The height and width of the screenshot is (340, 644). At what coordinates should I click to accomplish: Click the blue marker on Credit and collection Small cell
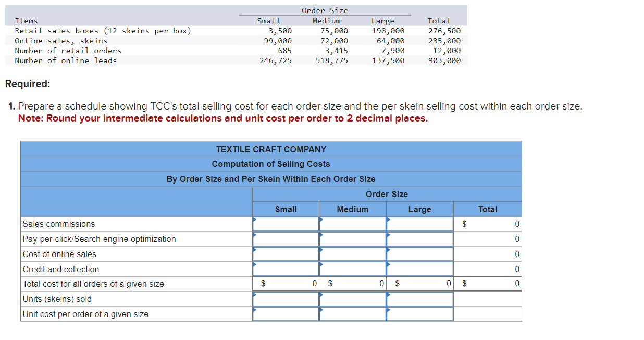click(x=254, y=266)
